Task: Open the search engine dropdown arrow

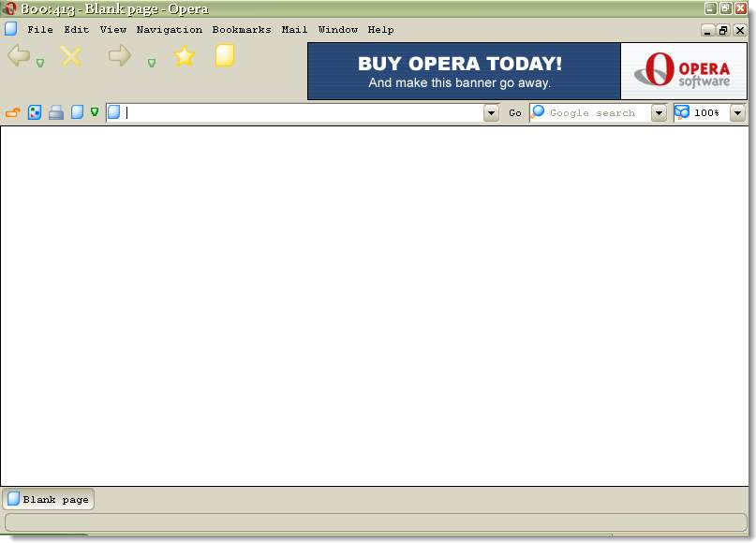Action: 659,113
